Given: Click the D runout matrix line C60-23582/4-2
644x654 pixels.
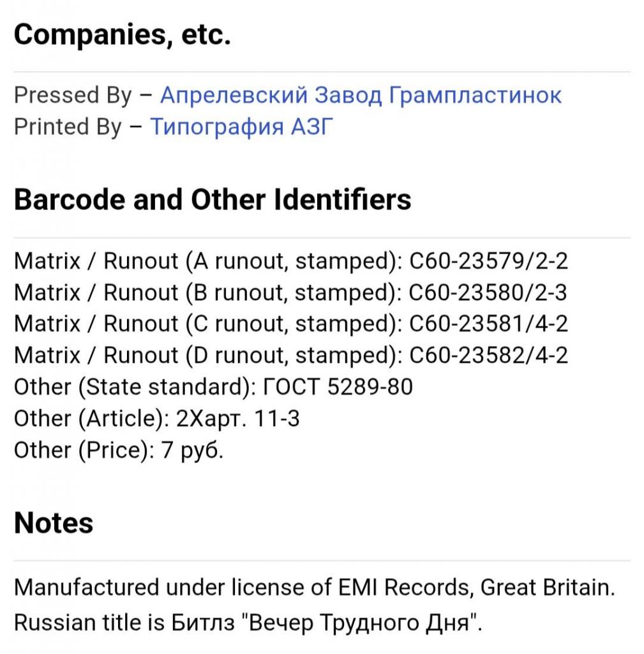Looking at the screenshot, I should pyautogui.click(x=291, y=356).
